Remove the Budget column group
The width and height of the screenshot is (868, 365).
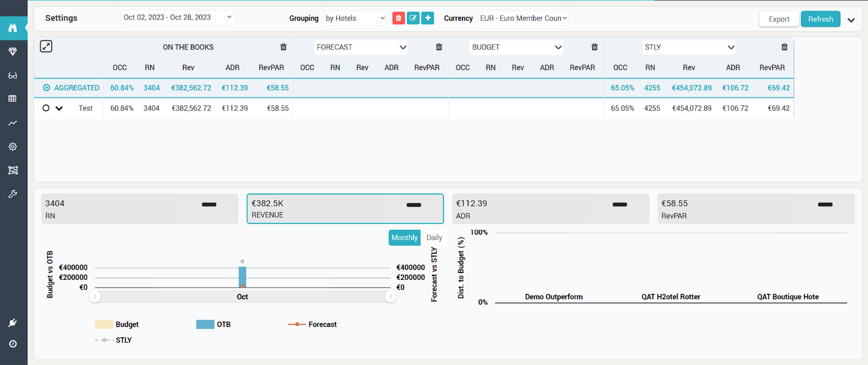coord(594,47)
